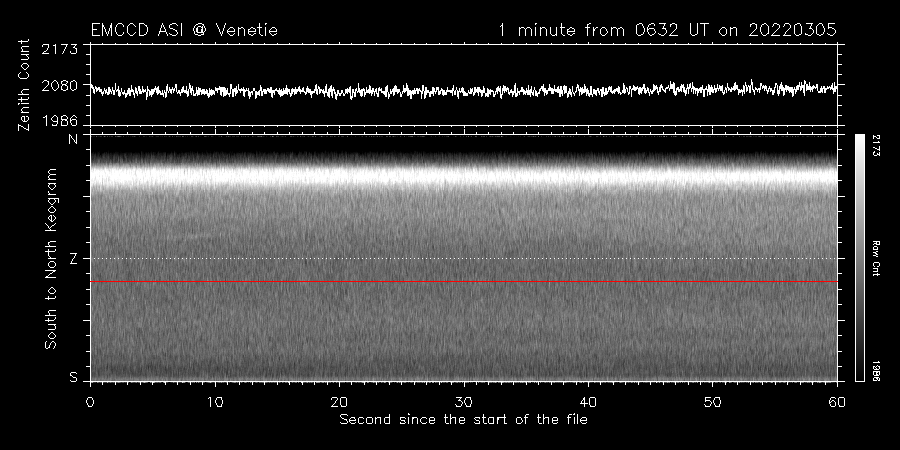Image resolution: width=900 pixels, height=450 pixels.
Task: Click the 0 second tick label
Action: [90, 402]
